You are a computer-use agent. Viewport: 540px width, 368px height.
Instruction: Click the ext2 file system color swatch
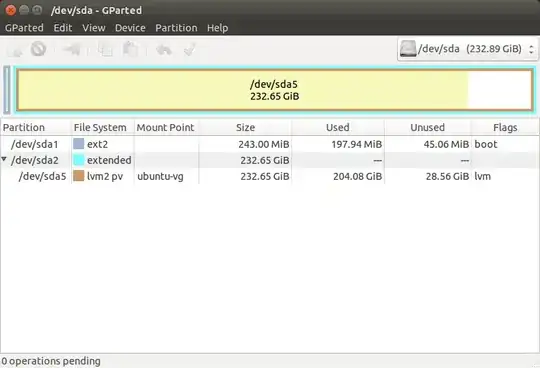tap(79, 144)
